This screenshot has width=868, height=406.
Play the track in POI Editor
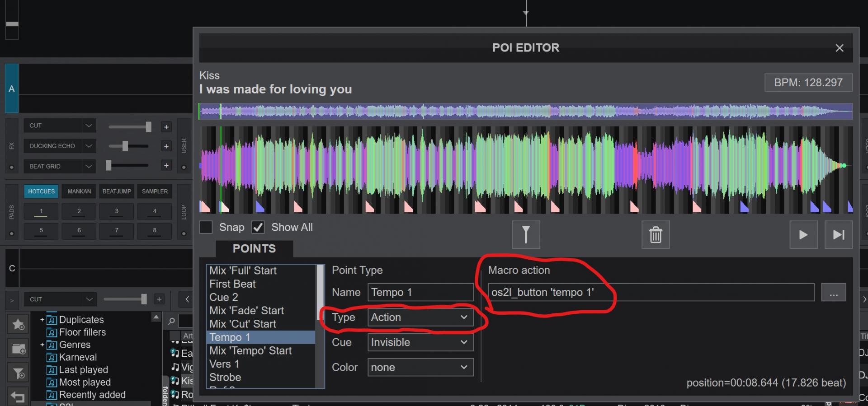point(803,234)
